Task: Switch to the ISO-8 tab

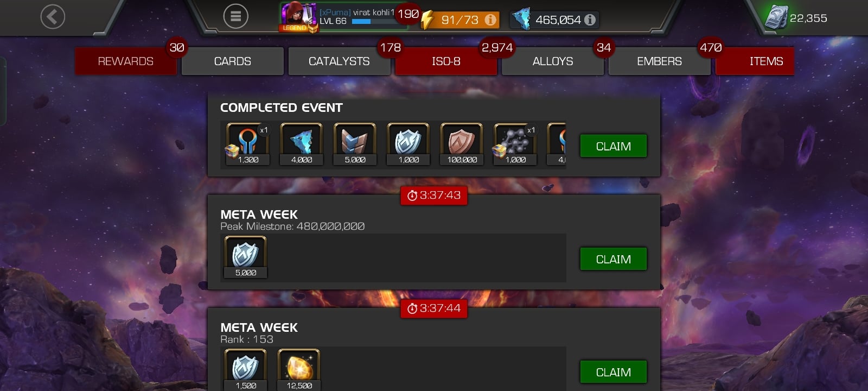Action: coord(446,61)
